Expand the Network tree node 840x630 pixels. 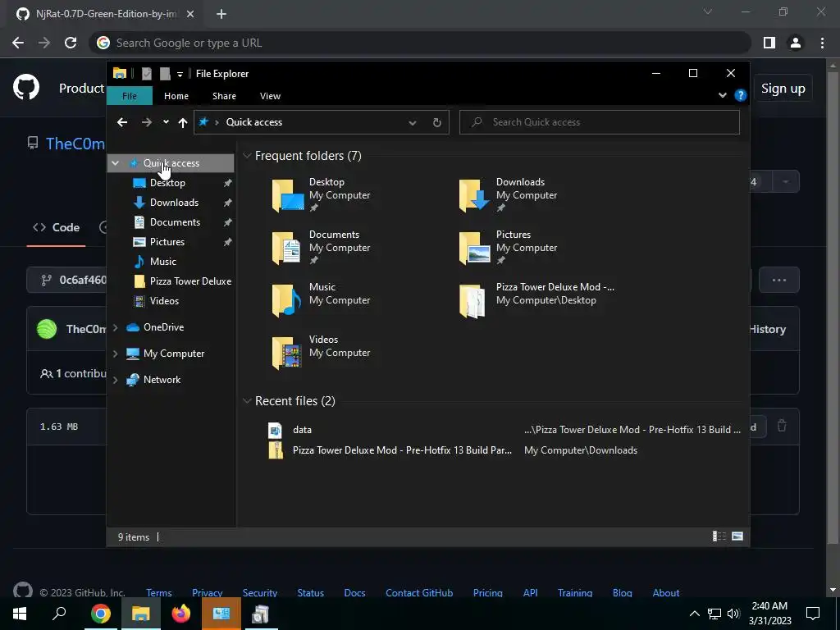pyautogui.click(x=115, y=380)
